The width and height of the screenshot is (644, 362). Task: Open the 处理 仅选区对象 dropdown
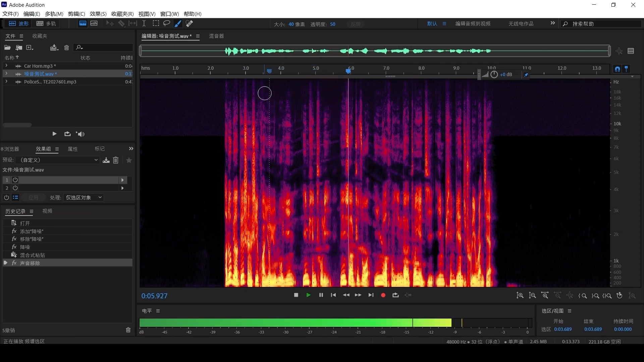point(84,197)
